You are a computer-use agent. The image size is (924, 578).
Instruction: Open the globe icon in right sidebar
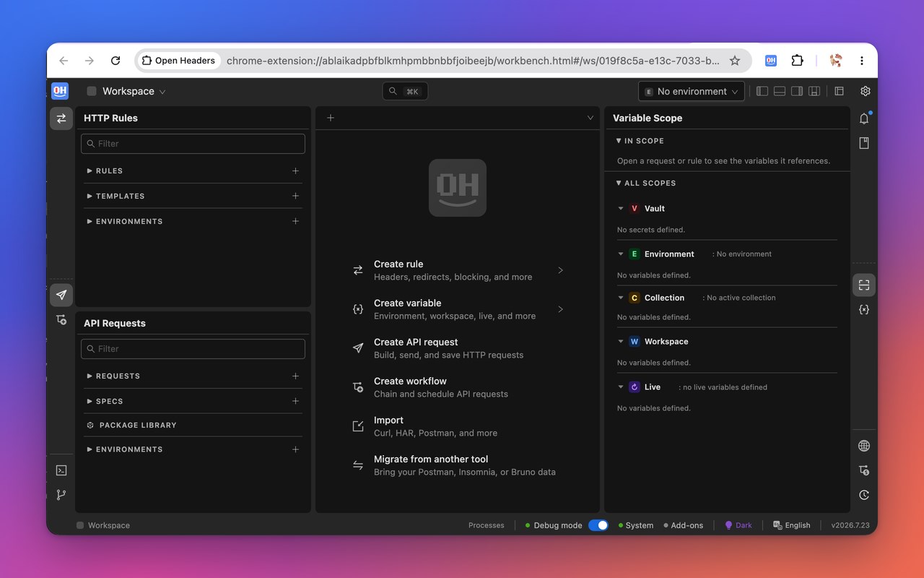[x=864, y=446]
